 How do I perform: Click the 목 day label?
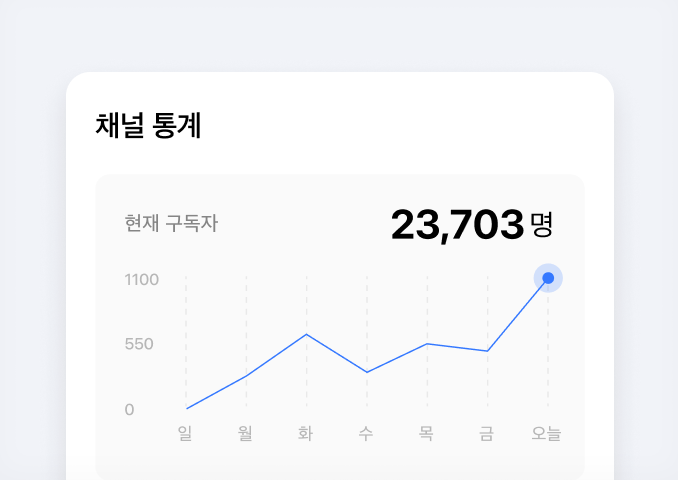[x=426, y=433]
